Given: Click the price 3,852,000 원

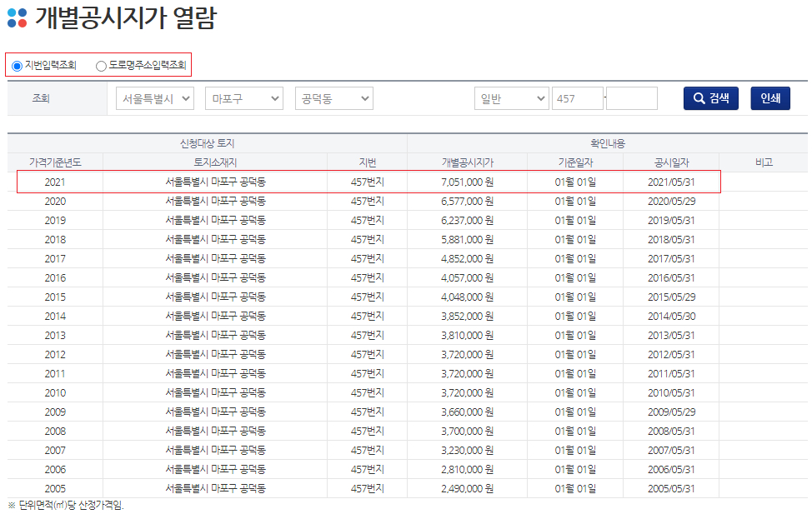Looking at the screenshot, I should (x=467, y=316).
